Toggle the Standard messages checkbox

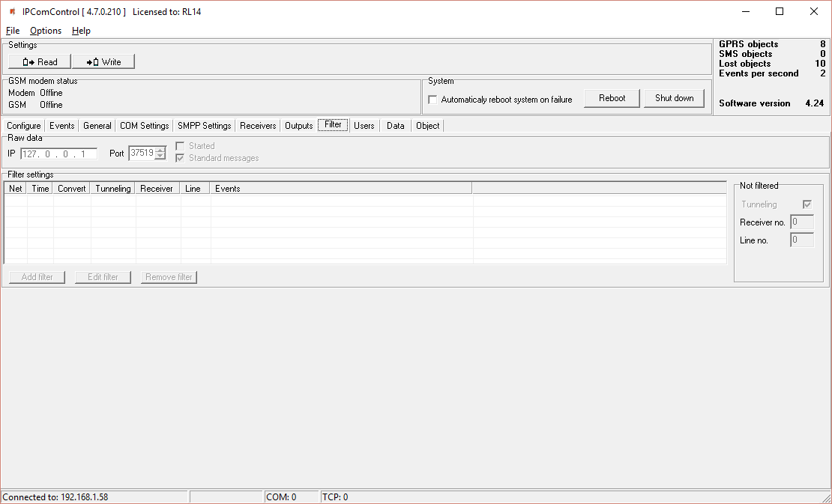180,158
